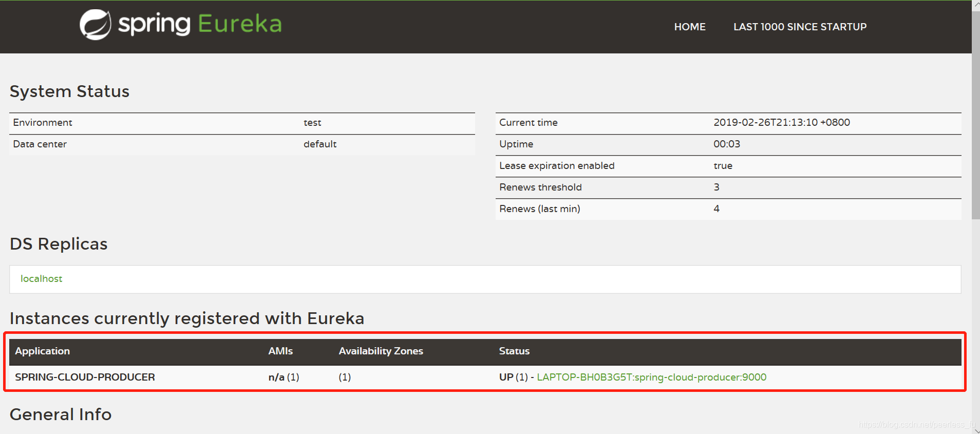
Task: Click the Spring leaf logo icon
Action: point(96,25)
